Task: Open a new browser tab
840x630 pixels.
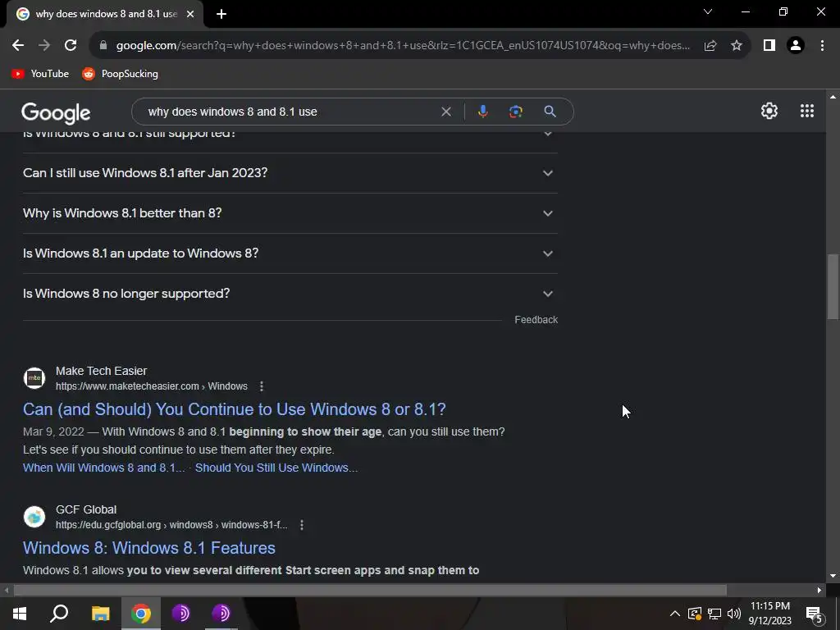Action: tap(221, 14)
